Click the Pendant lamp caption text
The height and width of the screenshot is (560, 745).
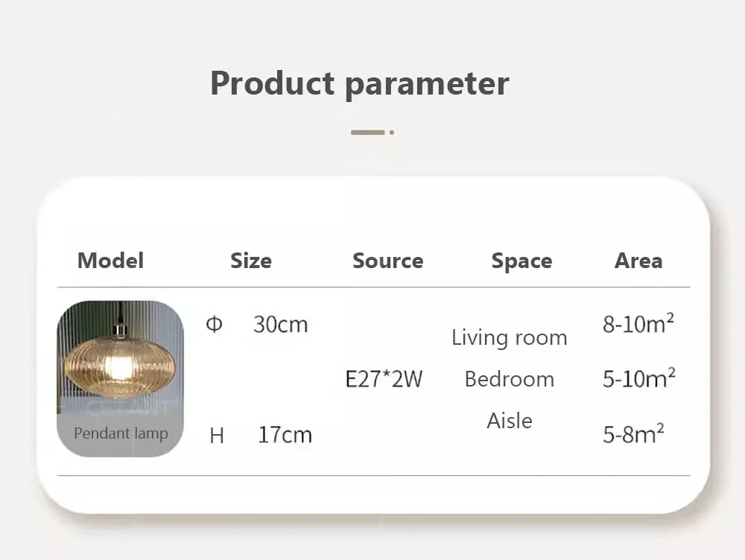(x=121, y=433)
